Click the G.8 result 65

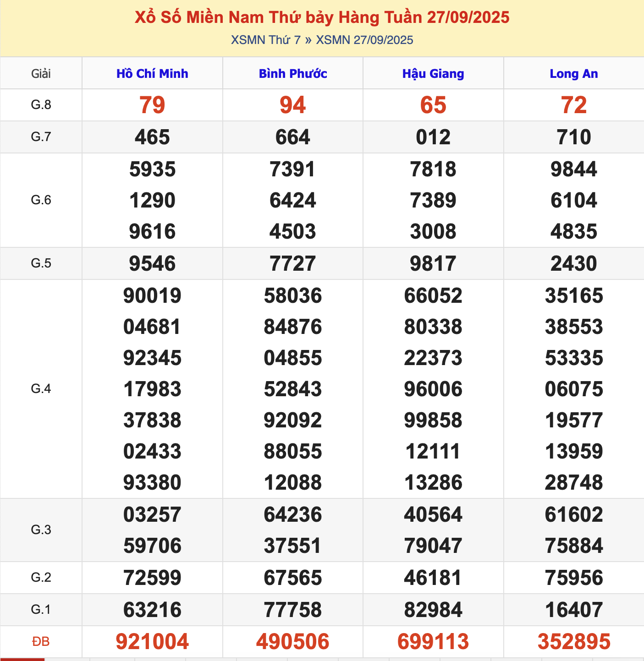click(433, 105)
